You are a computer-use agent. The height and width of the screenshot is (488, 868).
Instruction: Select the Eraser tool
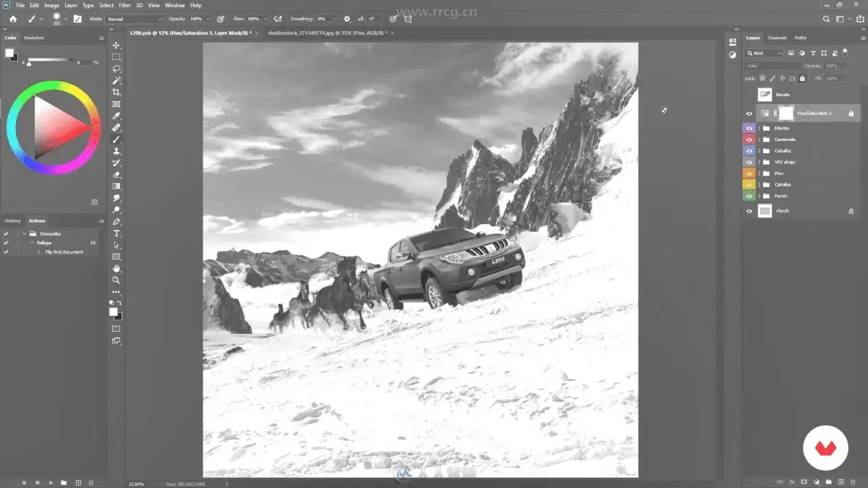pyautogui.click(x=116, y=174)
